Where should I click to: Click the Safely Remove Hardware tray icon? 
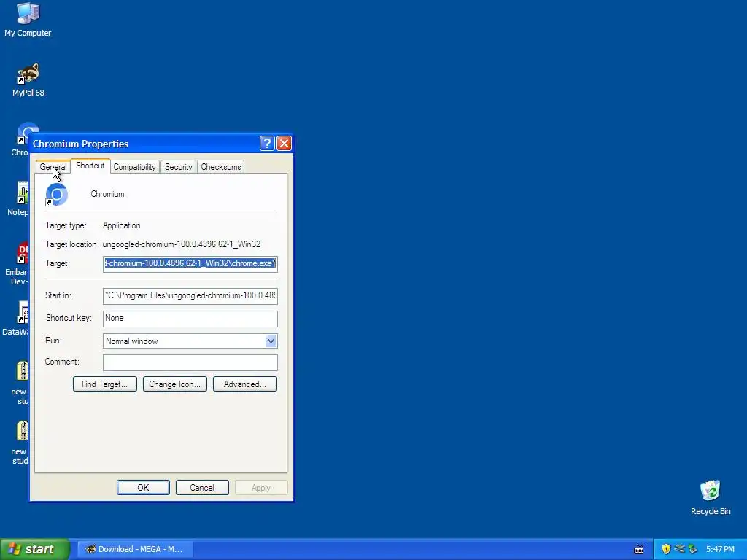[x=692, y=549]
